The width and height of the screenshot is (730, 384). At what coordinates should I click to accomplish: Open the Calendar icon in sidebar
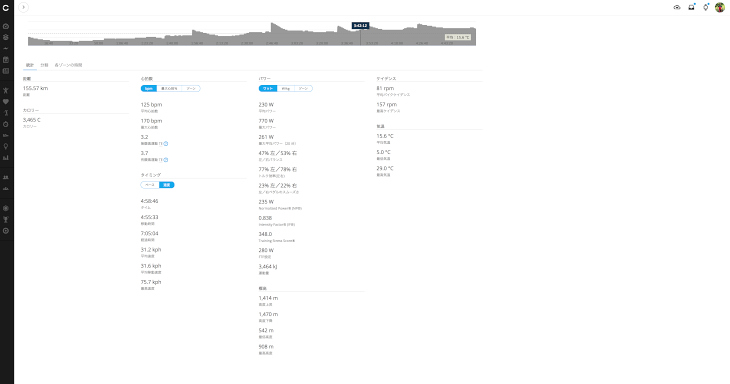[6, 60]
